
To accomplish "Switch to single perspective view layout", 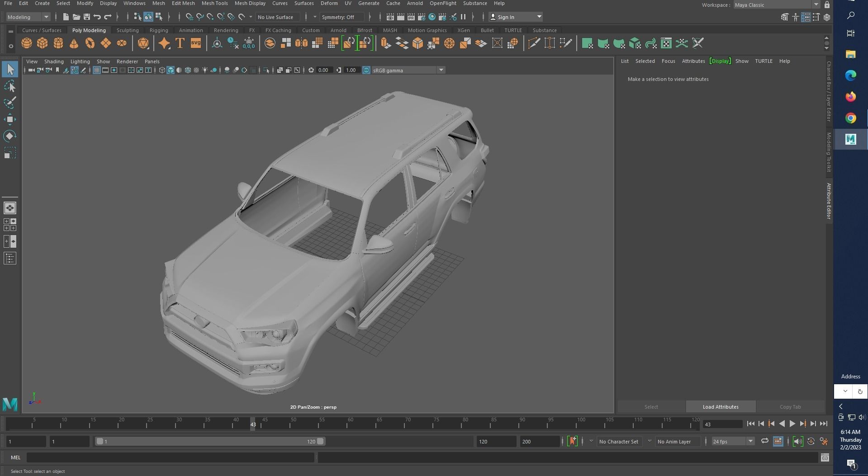I will point(10,208).
